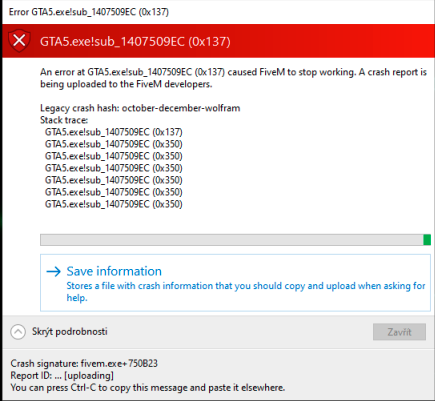Click the Stack trace heading
Viewport: 435px width, 401px height.
pyautogui.click(x=64, y=120)
